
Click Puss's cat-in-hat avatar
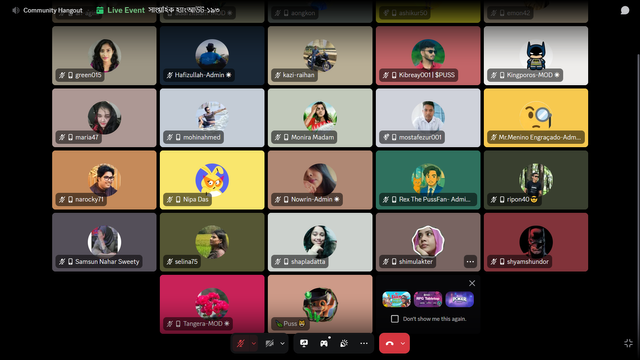[x=320, y=304]
